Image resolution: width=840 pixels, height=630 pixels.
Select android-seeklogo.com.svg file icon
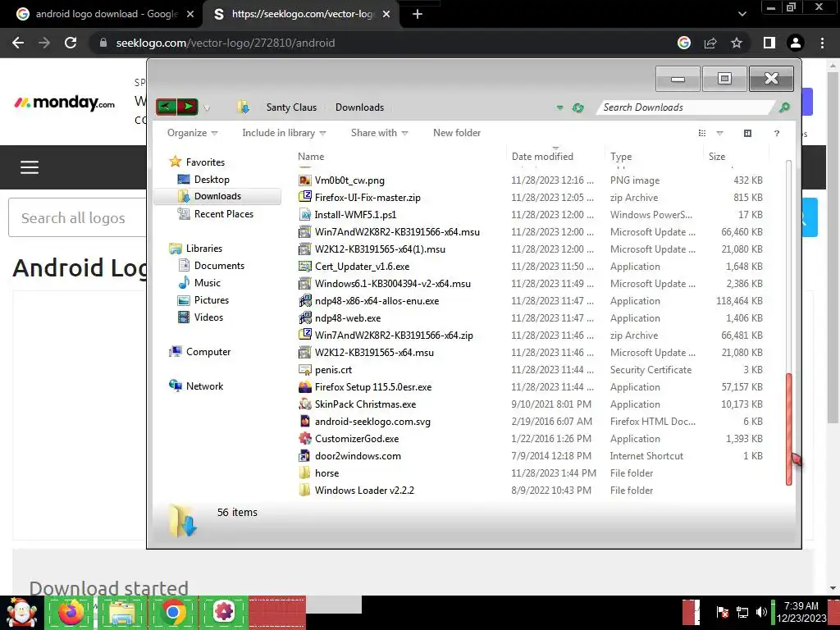(x=305, y=421)
